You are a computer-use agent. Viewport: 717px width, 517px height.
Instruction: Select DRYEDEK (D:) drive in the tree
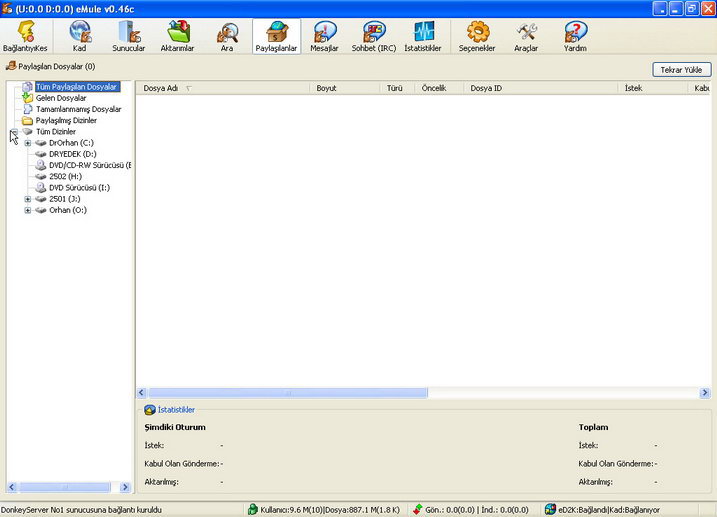tap(73, 154)
